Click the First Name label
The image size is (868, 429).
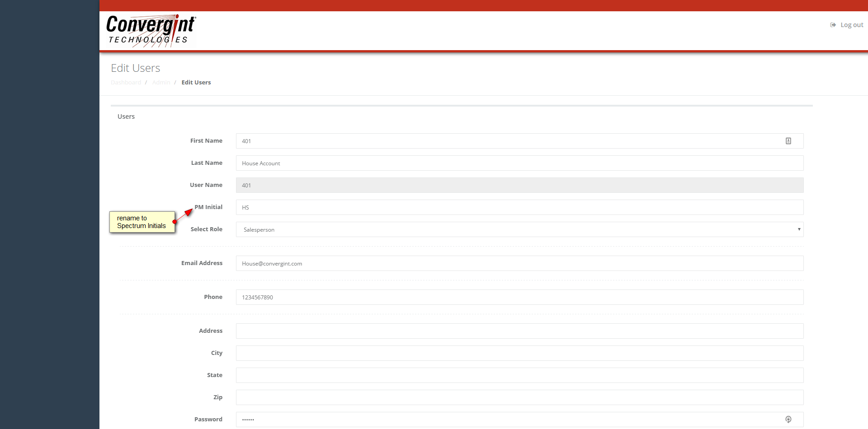(206, 140)
